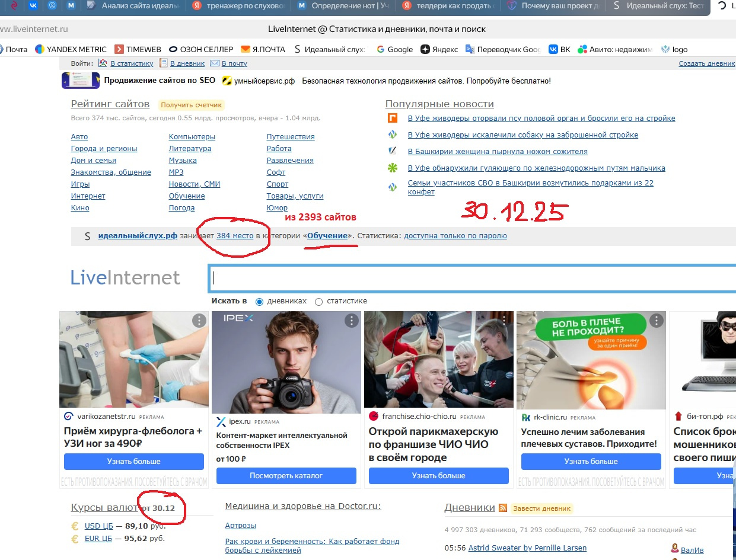The height and width of the screenshot is (560, 736).
Task: Click the hairdresser franchise photo thumbnail
Action: pyautogui.click(x=439, y=359)
